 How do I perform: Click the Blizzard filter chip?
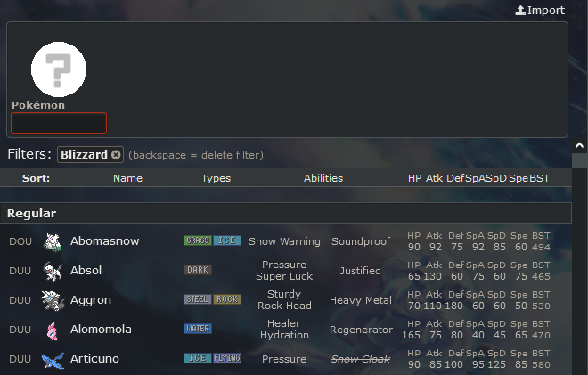(90, 154)
